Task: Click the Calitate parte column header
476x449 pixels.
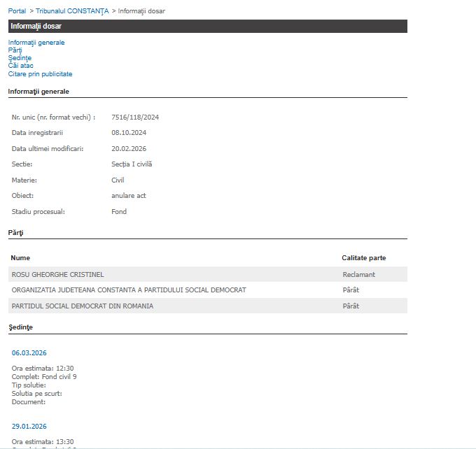Action: [x=363, y=258]
